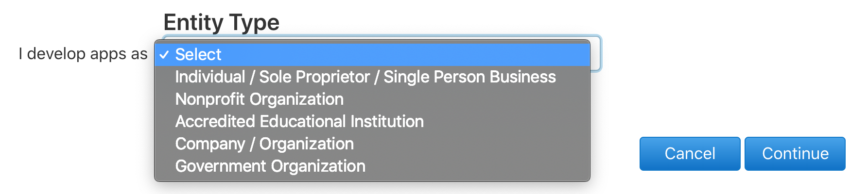
Task: Click the entity type dropdown field edge
Action: pyautogui.click(x=596, y=54)
